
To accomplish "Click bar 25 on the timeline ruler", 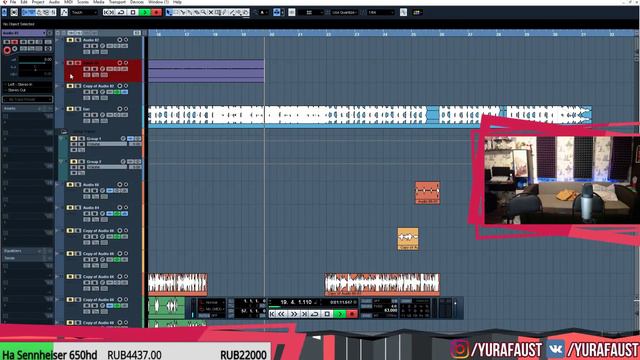I will [x=413, y=35].
